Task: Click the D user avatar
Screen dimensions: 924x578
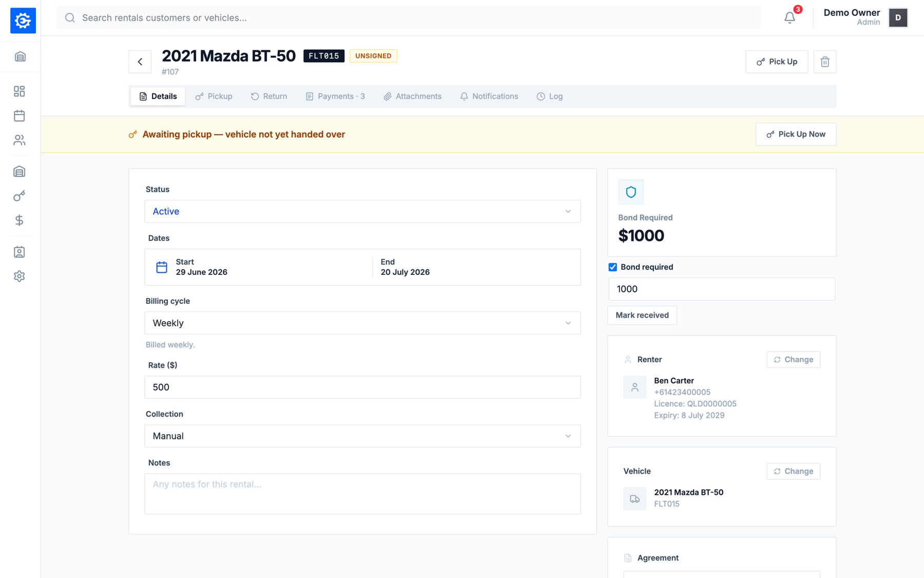Action: (x=898, y=17)
